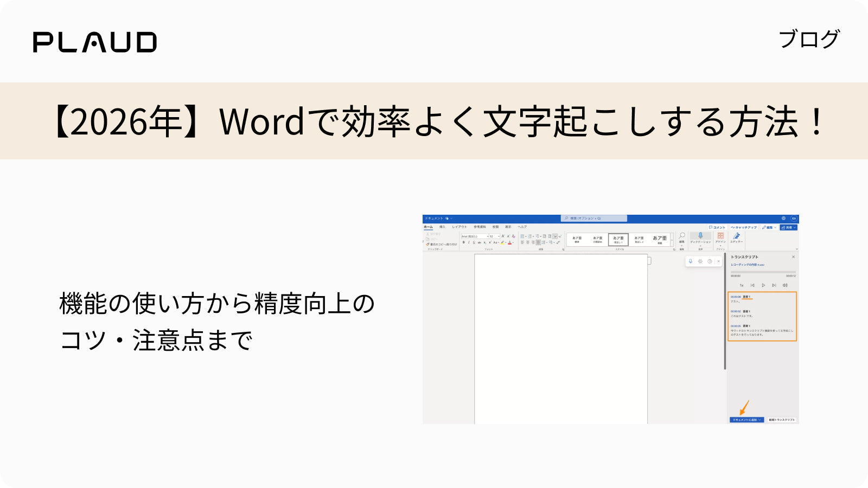Open the エディター (Editor) pane
The image size is (868, 488).
[x=737, y=236]
